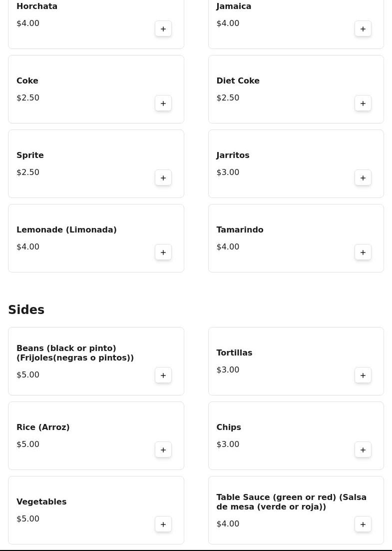Click the Sides section heading

[26, 310]
